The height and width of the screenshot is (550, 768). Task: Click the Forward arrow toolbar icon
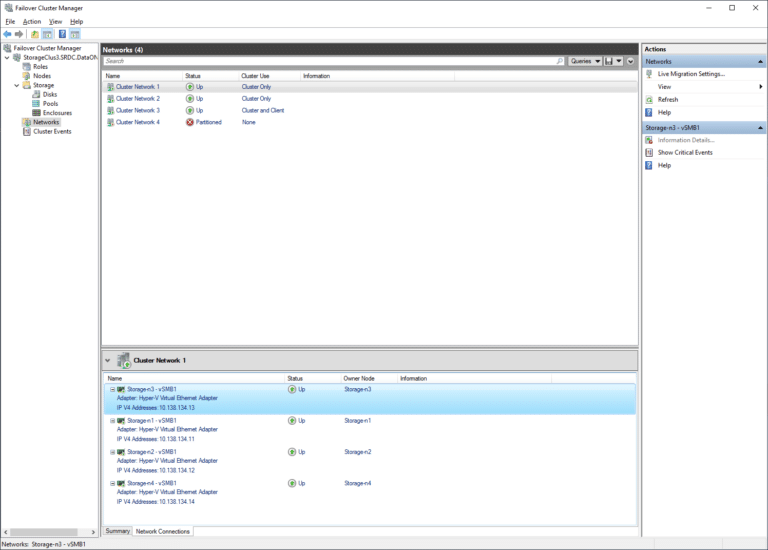[x=19, y=34]
